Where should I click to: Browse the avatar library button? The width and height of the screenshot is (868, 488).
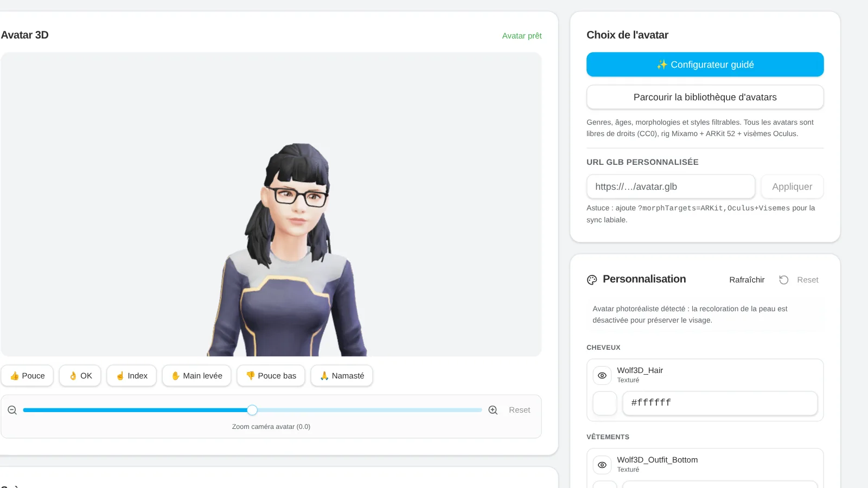(705, 97)
